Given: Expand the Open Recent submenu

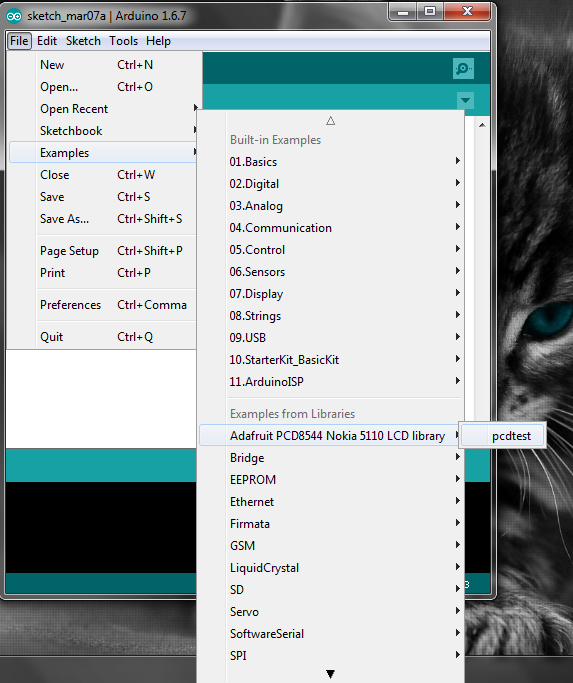Looking at the screenshot, I should pyautogui.click(x=103, y=109).
